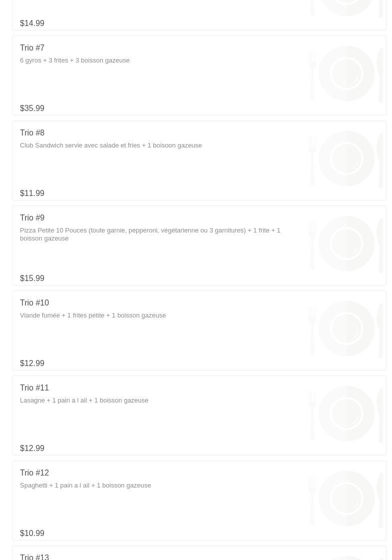Click the Trio #11 placeholder plate image

tap(346, 413)
